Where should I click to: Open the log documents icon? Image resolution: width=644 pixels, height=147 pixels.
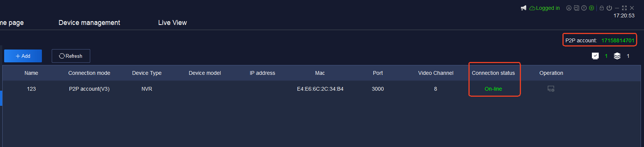pos(576,8)
